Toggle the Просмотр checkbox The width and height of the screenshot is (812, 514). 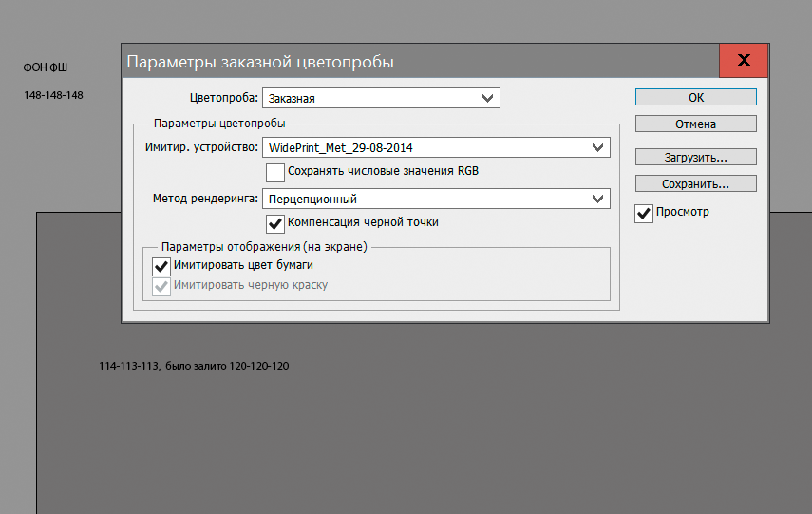[644, 214]
